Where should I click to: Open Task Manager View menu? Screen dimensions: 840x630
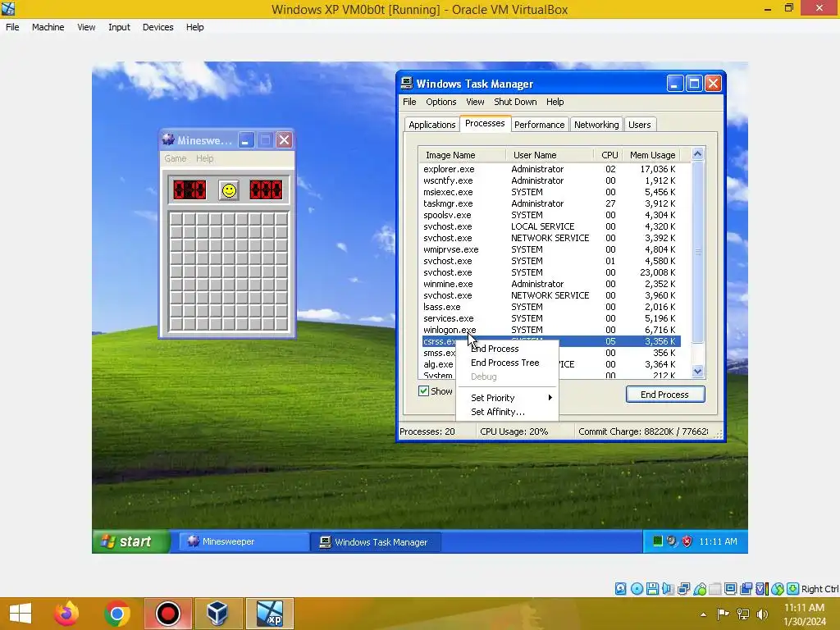click(x=475, y=102)
